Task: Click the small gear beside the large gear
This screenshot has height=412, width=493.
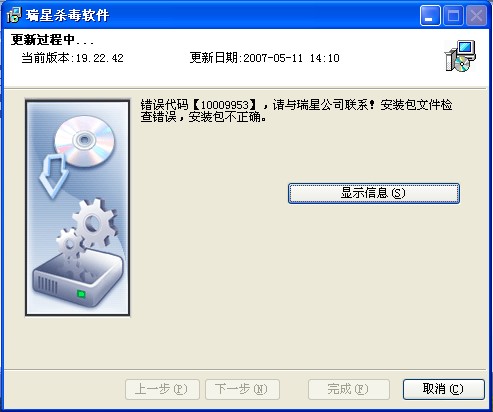Action: click(x=70, y=243)
